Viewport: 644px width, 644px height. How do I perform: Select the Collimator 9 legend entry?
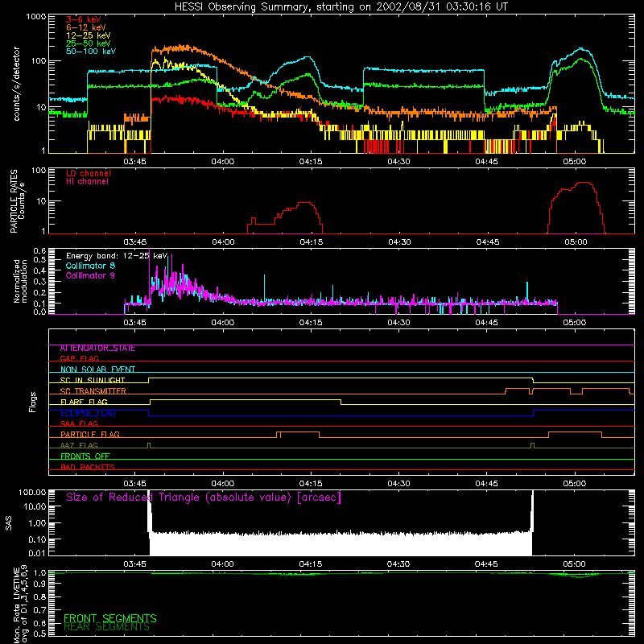(x=90, y=275)
